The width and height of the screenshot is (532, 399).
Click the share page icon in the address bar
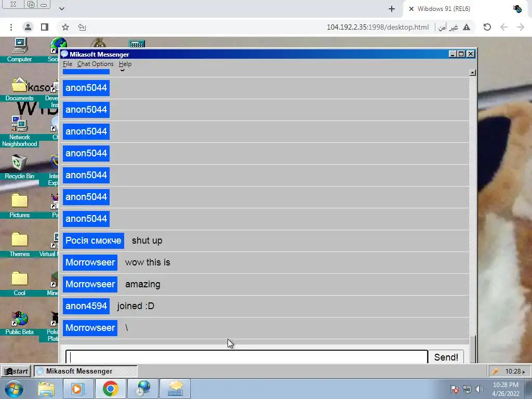[x=82, y=27]
